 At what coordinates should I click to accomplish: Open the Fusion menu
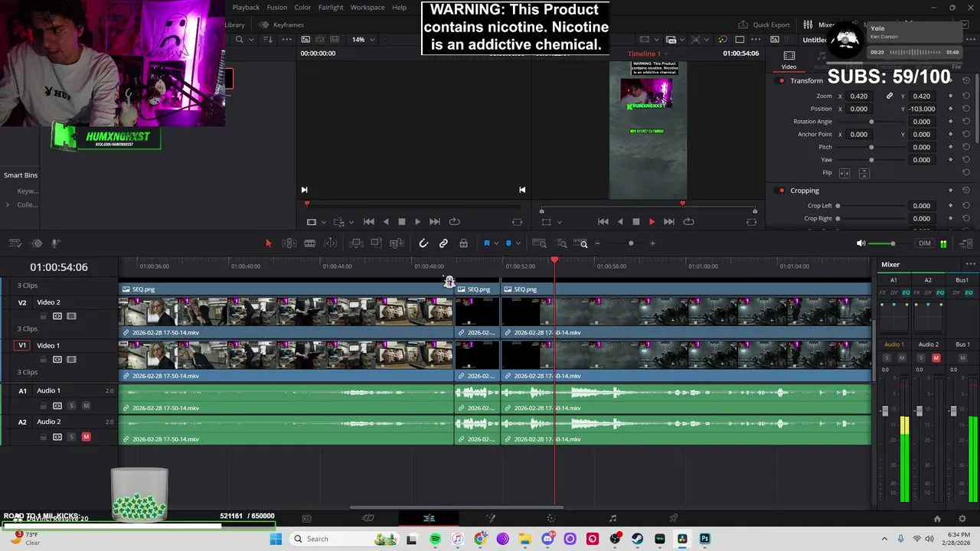[277, 8]
